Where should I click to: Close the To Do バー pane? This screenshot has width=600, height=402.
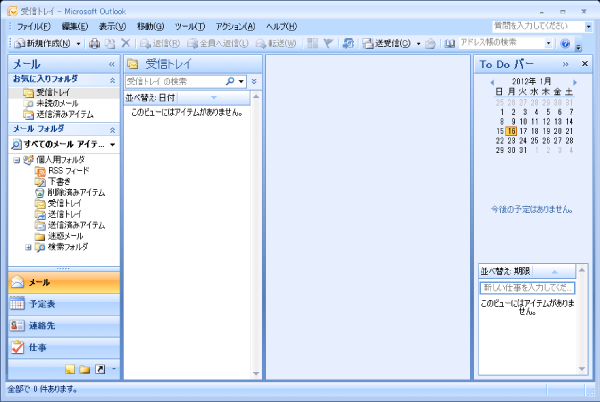click(585, 63)
